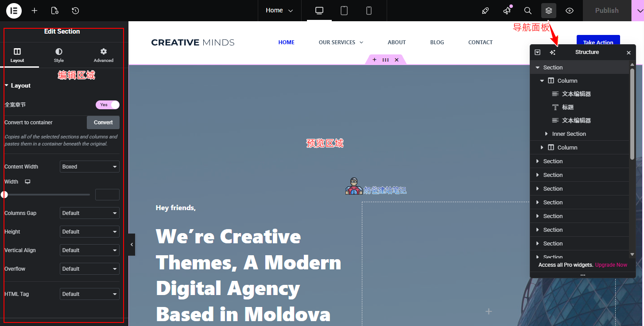Open preview with the eye icon

570,10
